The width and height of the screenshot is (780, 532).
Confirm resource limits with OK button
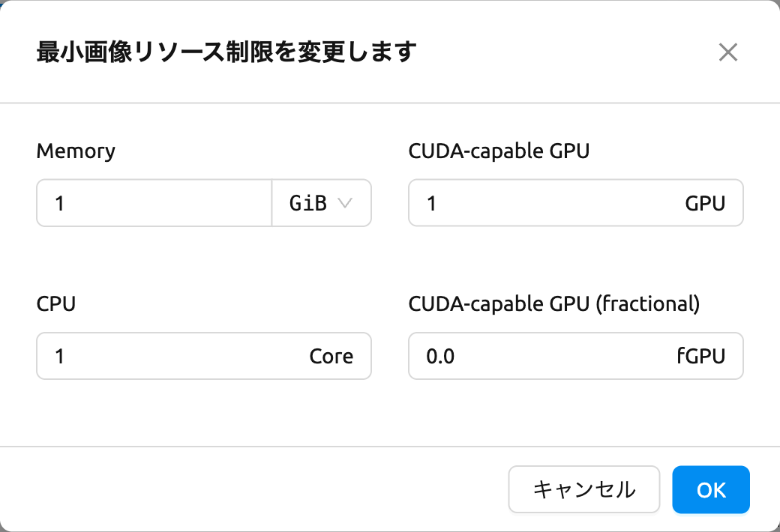pos(711,490)
